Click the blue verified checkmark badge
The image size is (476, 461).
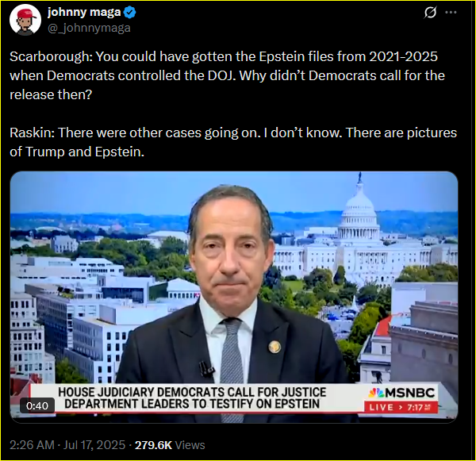[130, 13]
